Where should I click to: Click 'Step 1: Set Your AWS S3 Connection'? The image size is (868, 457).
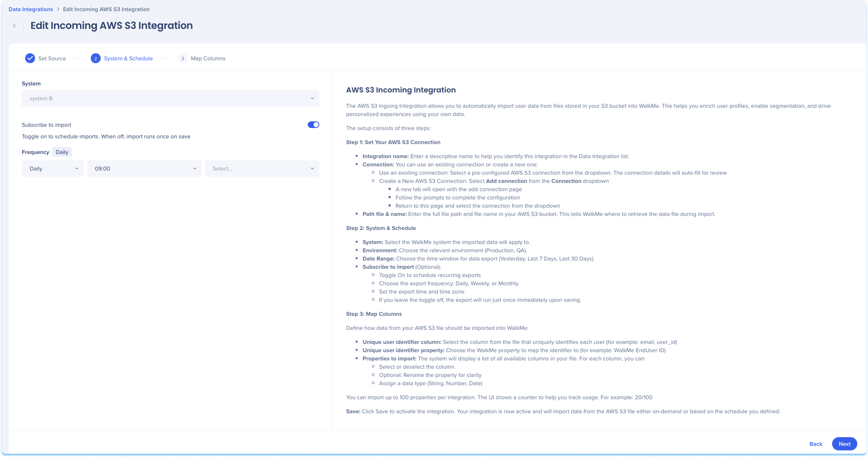pos(393,142)
